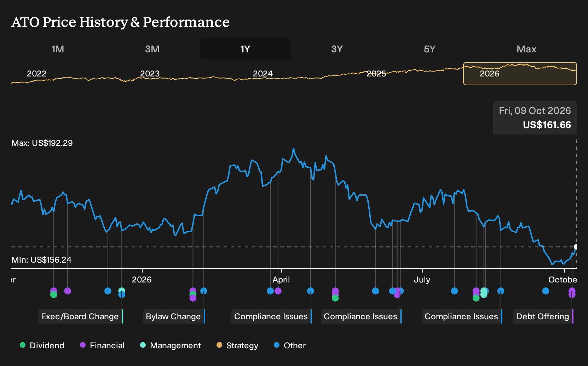Open the Exec/Board Change event label

coord(81,316)
